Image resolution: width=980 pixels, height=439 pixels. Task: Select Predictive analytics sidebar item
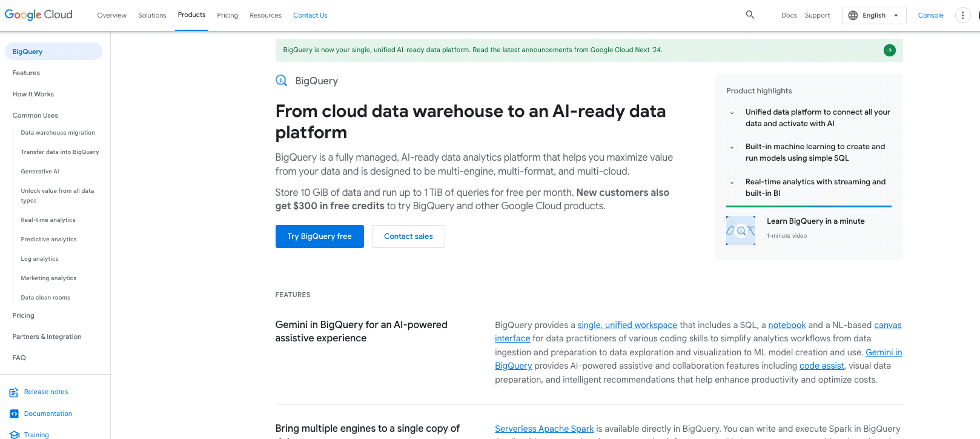[49, 240]
